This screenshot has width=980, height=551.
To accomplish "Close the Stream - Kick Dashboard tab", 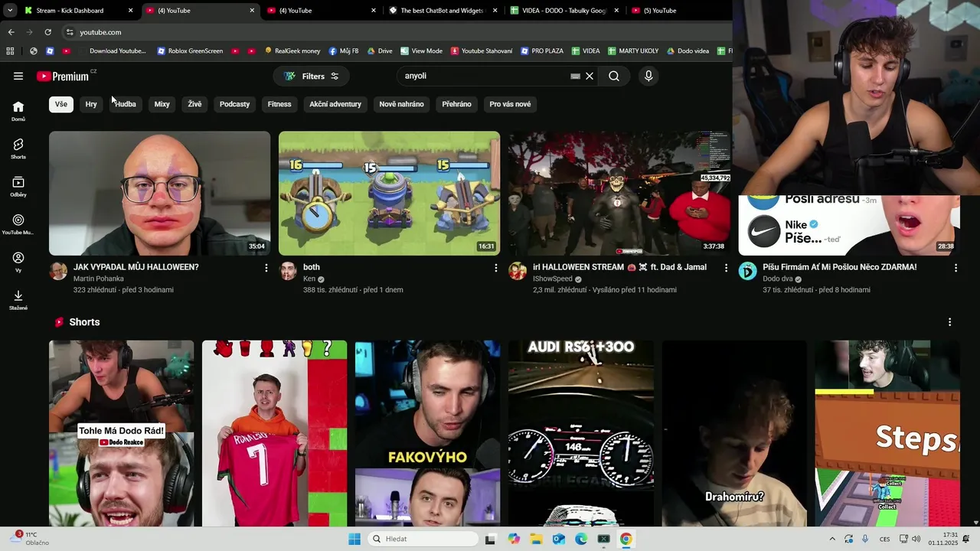I will coord(130,11).
